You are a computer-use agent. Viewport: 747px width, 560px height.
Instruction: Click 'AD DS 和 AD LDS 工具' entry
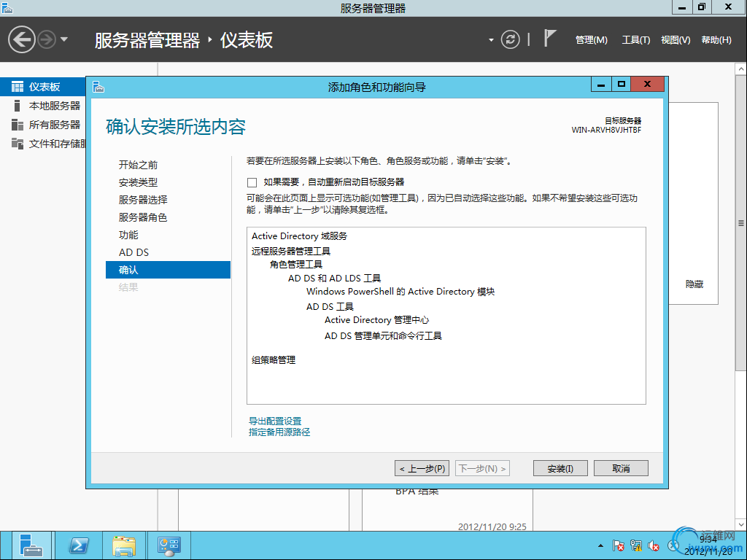tap(334, 278)
